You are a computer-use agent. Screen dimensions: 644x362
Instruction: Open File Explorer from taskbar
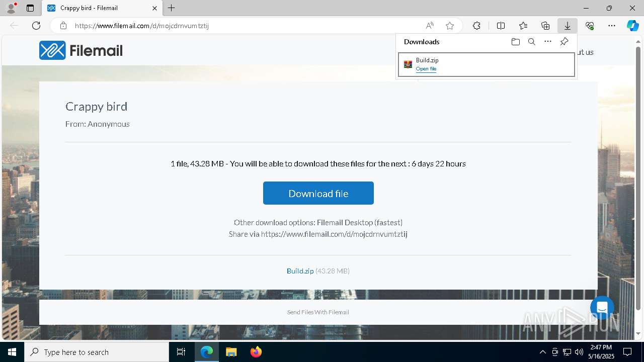(231, 352)
